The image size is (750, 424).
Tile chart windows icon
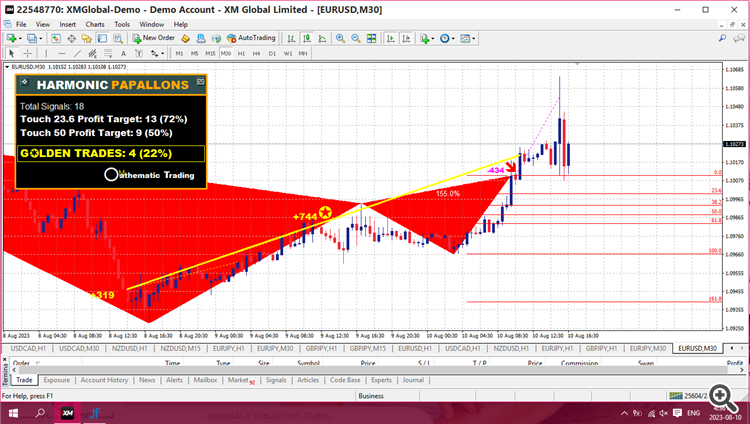coord(371,38)
